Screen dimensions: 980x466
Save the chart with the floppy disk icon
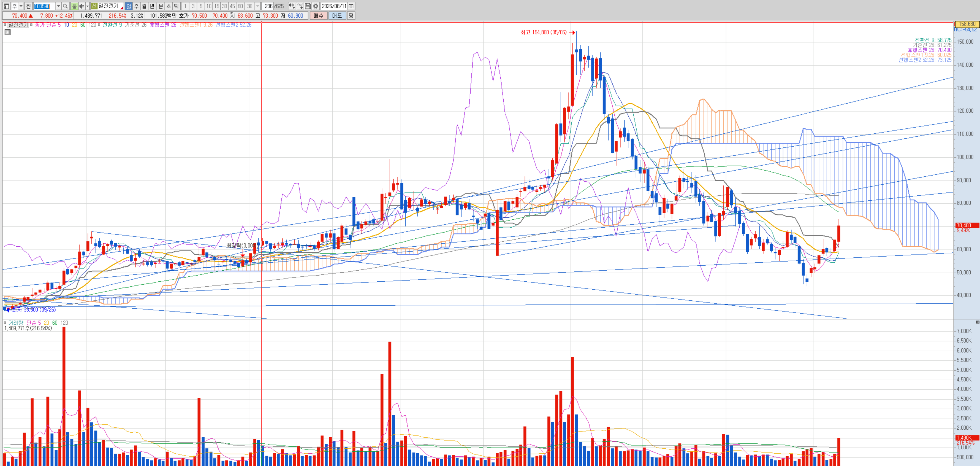click(308, 6)
